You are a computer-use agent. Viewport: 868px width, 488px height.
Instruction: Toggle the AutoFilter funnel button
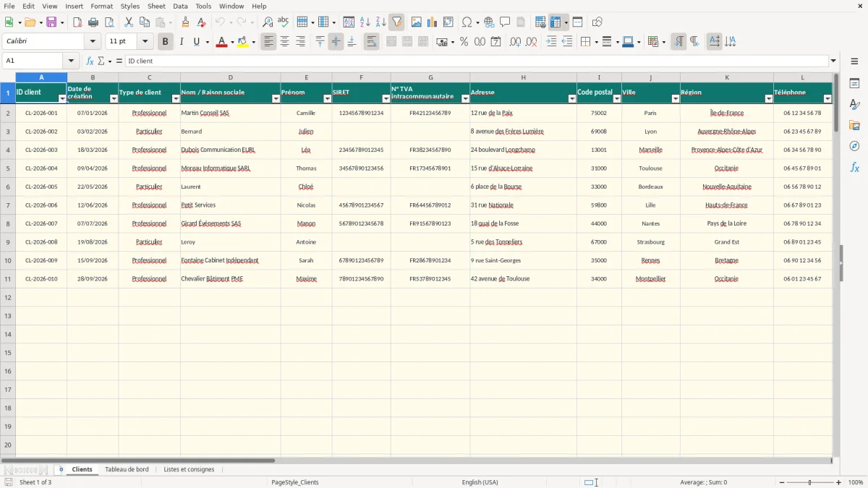tap(396, 22)
